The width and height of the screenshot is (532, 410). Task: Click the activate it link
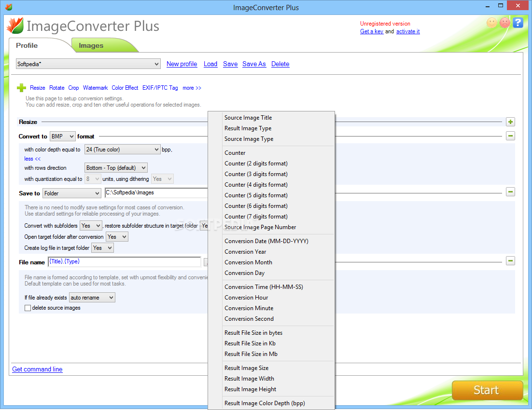tap(408, 31)
